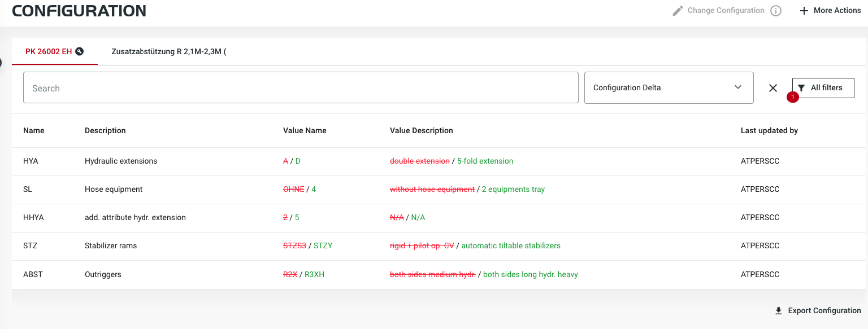Click Export Configuration
This screenshot has height=329, width=868.
(823, 310)
